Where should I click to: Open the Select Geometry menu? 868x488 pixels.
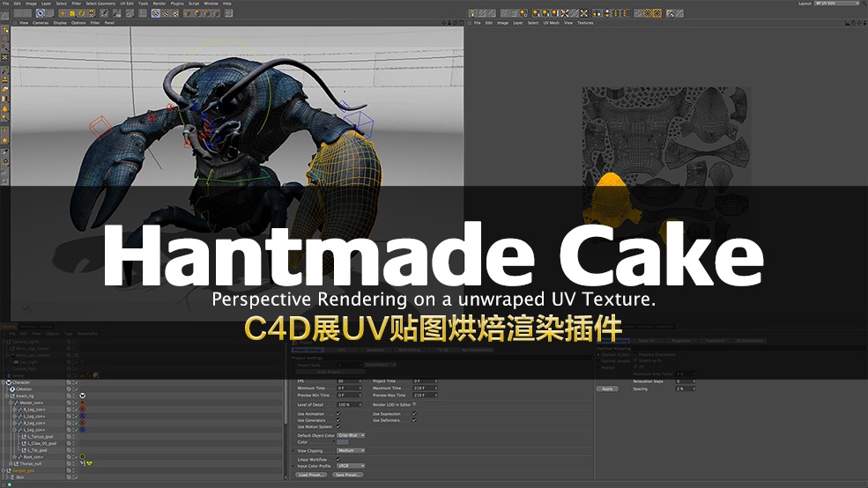tap(100, 4)
